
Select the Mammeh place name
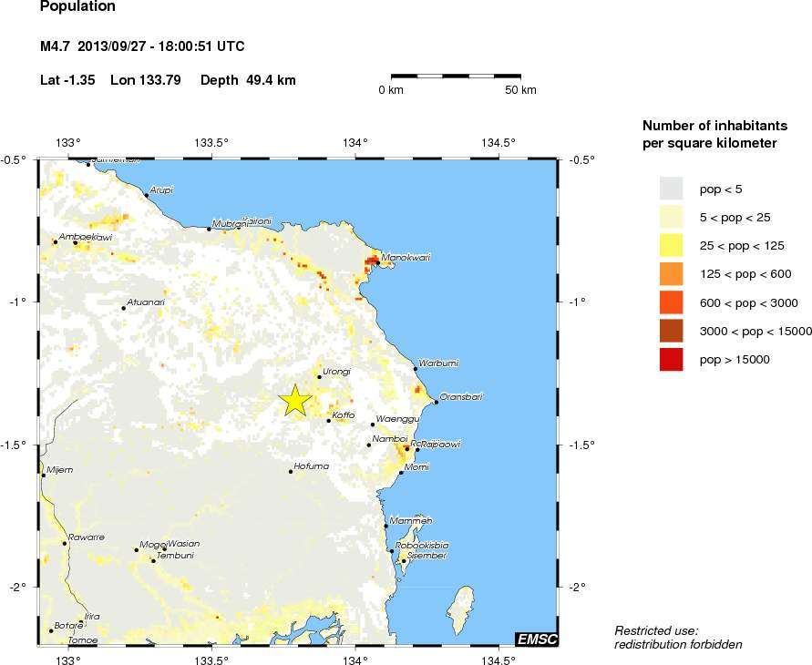411,521
